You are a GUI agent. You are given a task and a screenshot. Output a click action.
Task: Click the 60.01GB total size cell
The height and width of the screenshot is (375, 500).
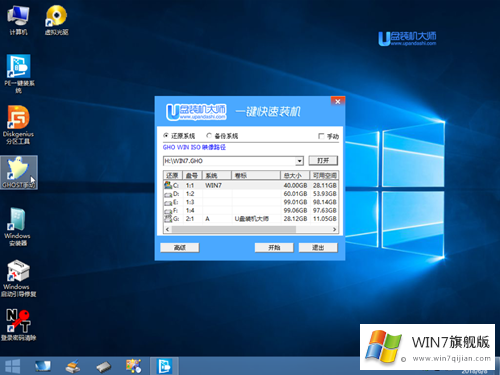pos(295,194)
